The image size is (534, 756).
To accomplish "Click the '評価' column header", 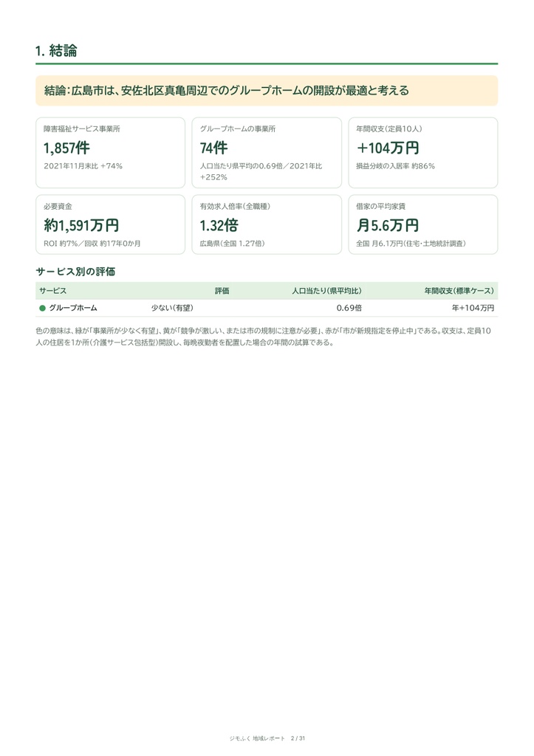I will pyautogui.click(x=222, y=291).
